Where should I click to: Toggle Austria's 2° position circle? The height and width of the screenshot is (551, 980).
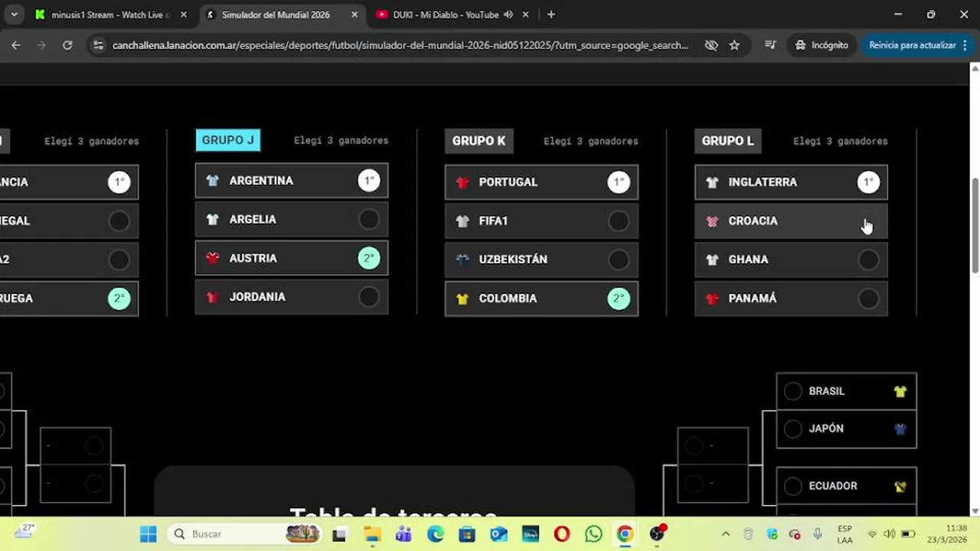(x=369, y=258)
